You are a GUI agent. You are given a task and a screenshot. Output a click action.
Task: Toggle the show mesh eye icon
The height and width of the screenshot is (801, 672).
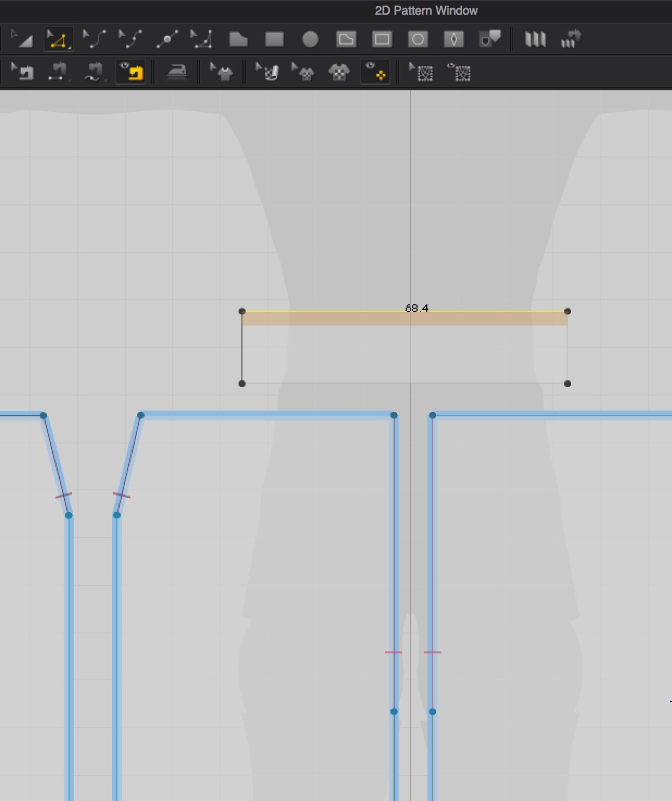tap(459, 72)
